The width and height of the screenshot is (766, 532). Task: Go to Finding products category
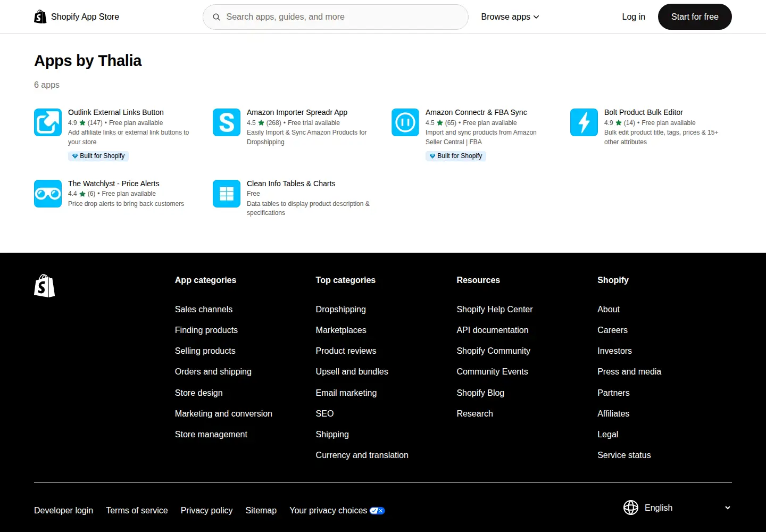pos(206,330)
